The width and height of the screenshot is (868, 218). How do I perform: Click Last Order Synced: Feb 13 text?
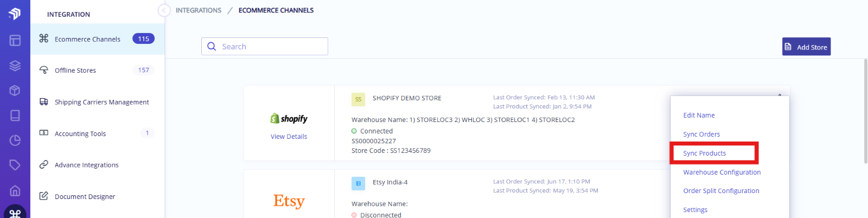point(544,97)
